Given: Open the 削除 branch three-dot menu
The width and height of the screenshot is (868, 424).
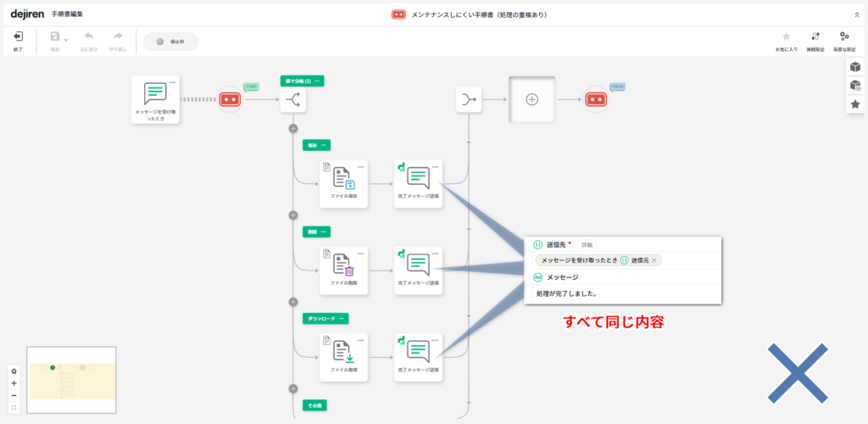Looking at the screenshot, I should click(323, 232).
